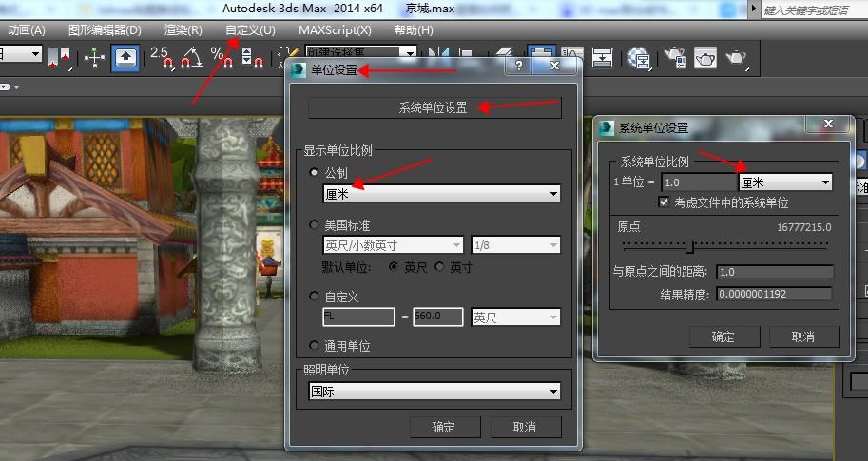Open the 图形编辑器(D) menu
Viewport: 868px width, 461px height.
[x=106, y=30]
